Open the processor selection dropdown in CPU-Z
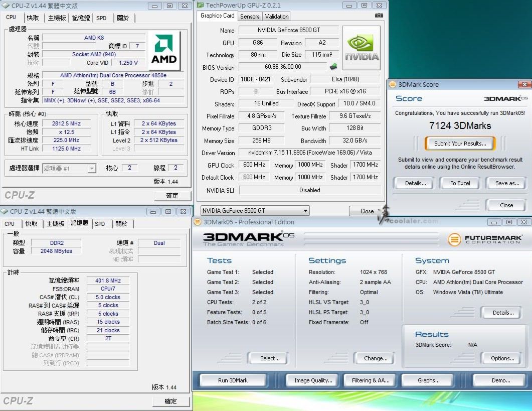This screenshot has width=532, height=411. click(x=91, y=169)
